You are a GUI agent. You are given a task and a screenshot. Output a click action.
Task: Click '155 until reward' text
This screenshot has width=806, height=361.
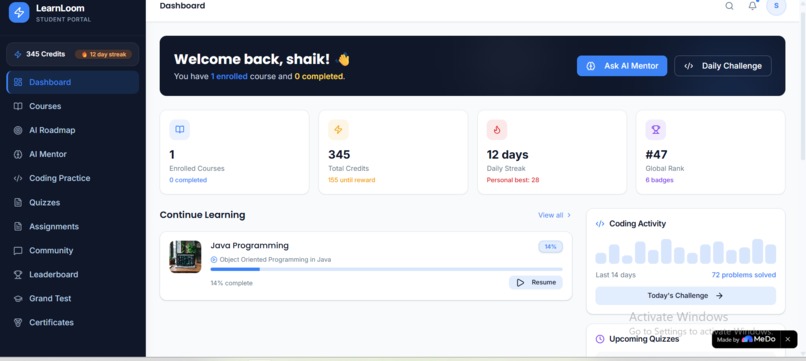tap(352, 180)
